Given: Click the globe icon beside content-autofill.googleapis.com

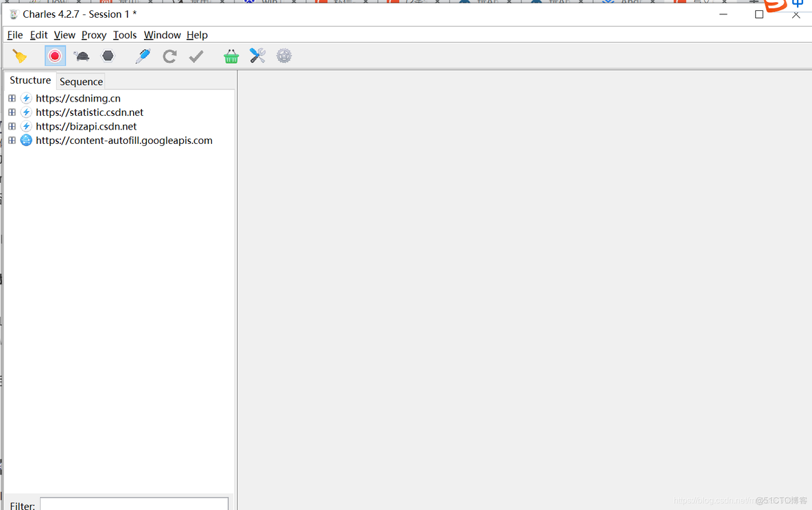Looking at the screenshot, I should pyautogui.click(x=26, y=140).
